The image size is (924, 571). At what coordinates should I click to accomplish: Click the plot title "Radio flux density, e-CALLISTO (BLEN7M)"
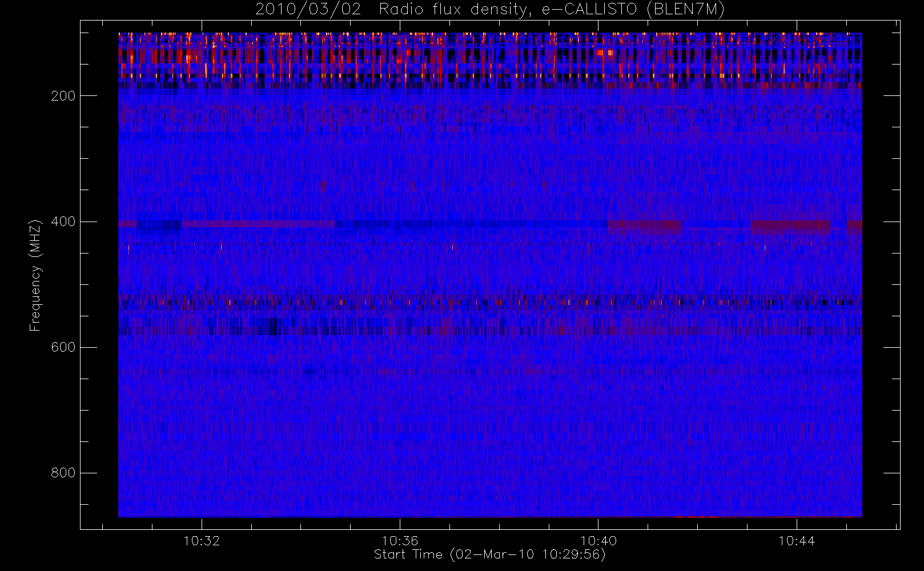pos(552,10)
